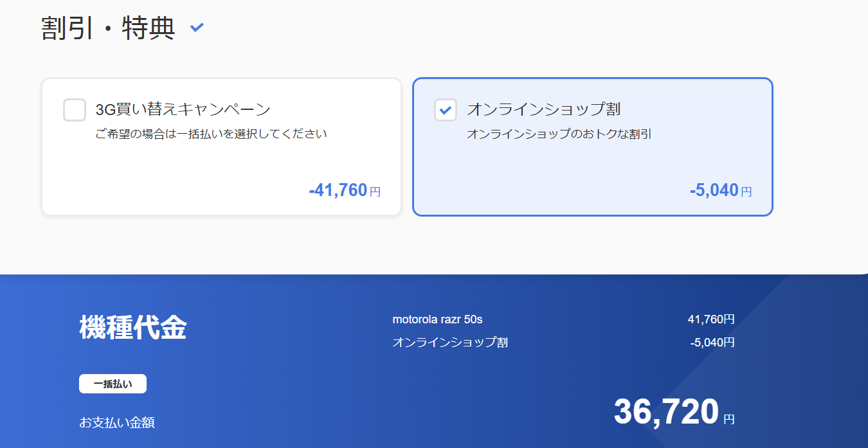This screenshot has width=868, height=448.
Task: Click the motorola razr 50s line item
Action: tap(437, 319)
